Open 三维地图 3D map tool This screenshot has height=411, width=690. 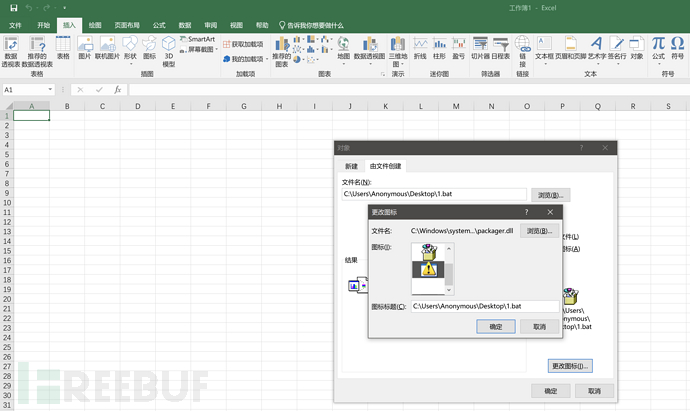[x=398, y=52]
